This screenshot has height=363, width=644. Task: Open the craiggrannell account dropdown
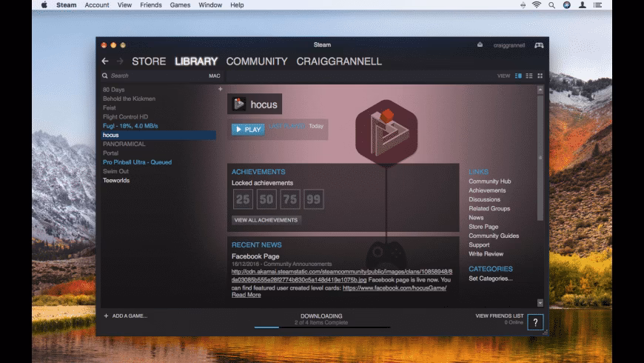click(x=509, y=45)
